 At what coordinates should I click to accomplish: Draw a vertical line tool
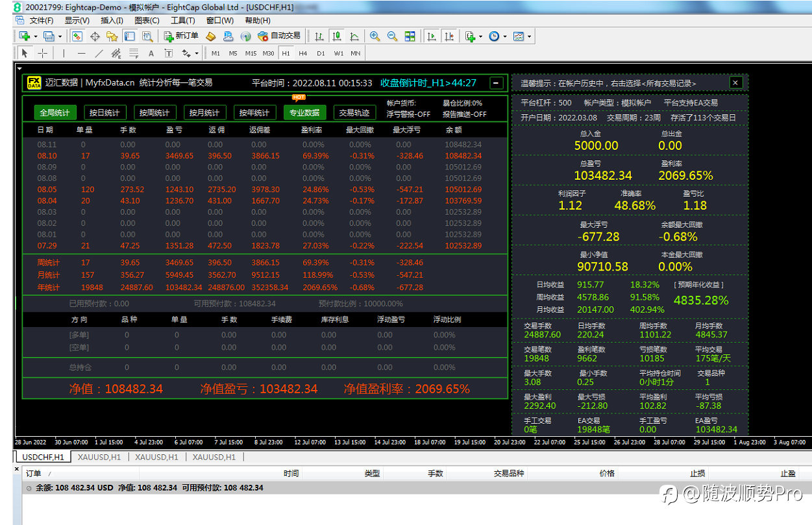[64, 53]
